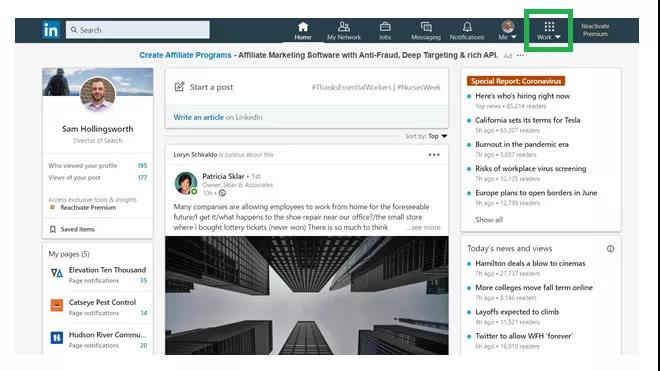The image size is (660, 371).
Task: Click Show all news stories
Action: pos(489,220)
